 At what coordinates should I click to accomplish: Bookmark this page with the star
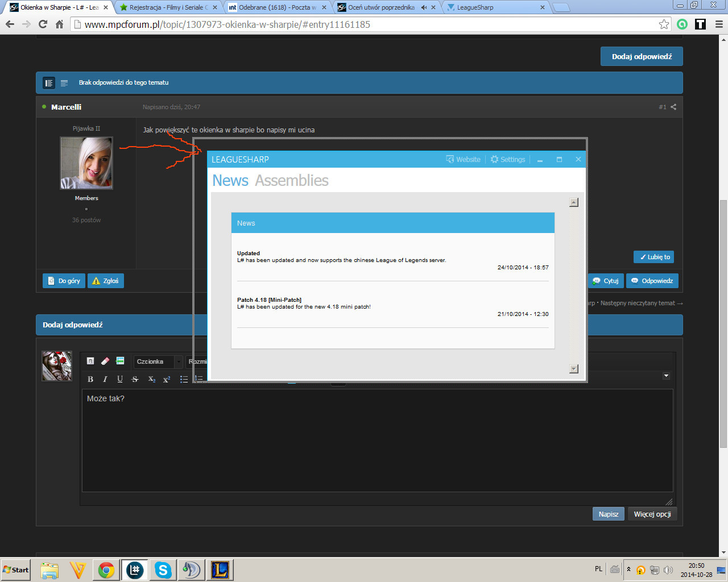(x=664, y=24)
